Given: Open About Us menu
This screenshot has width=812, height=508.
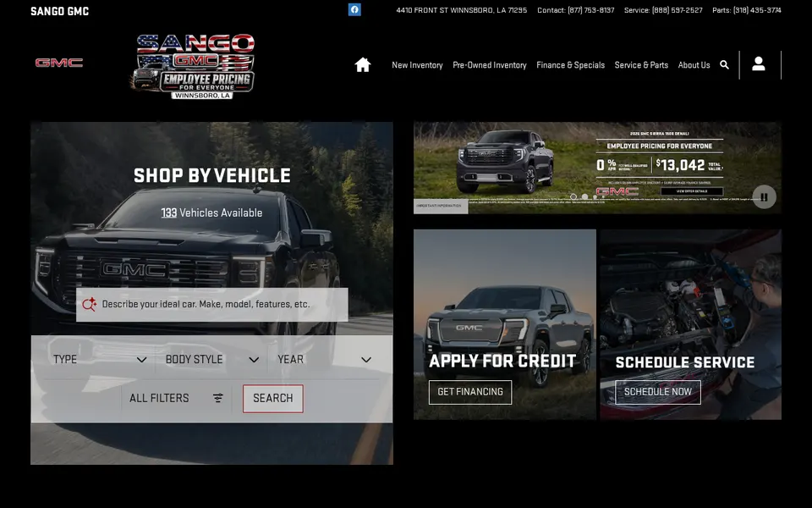Looking at the screenshot, I should pyautogui.click(x=694, y=65).
